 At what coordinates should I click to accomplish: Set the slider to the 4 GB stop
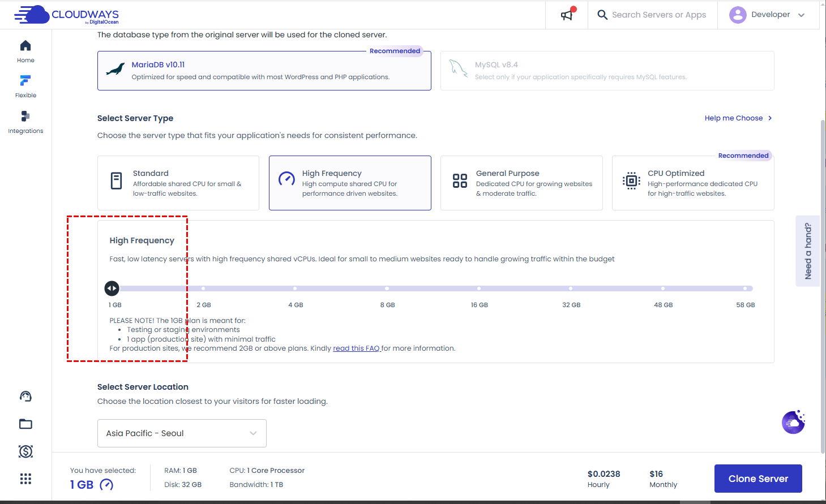tap(295, 288)
